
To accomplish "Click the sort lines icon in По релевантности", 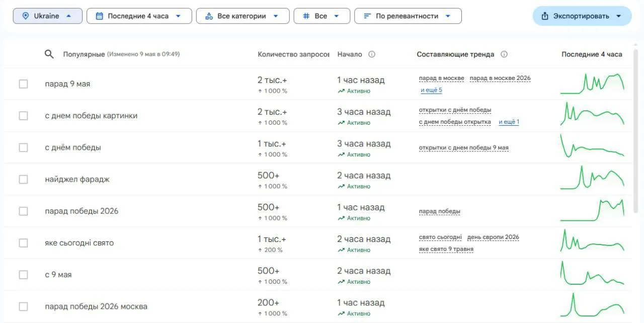I will [x=367, y=16].
